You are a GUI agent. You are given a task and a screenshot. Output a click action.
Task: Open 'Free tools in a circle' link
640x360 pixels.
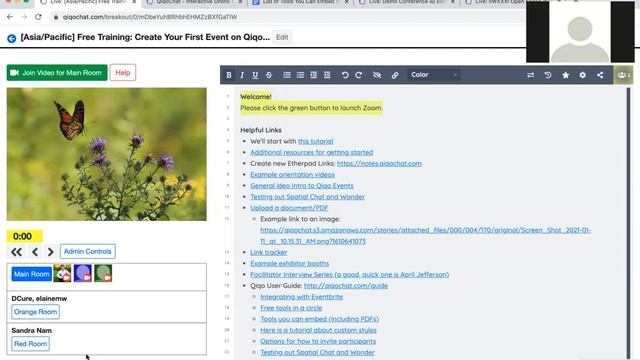291,308
